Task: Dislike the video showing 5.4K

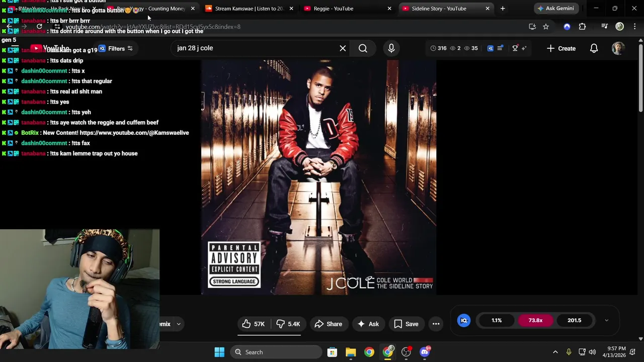Action: [288, 324]
